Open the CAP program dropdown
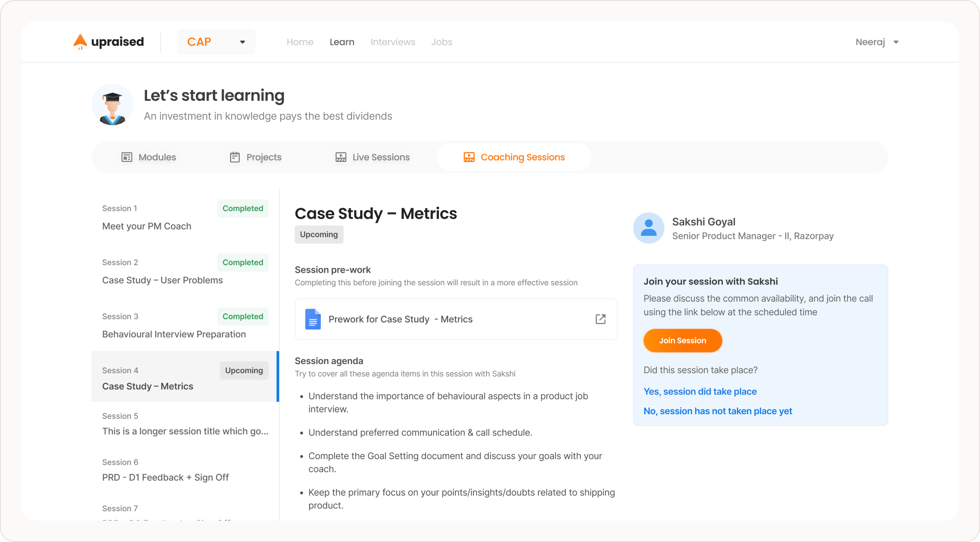 tap(216, 42)
